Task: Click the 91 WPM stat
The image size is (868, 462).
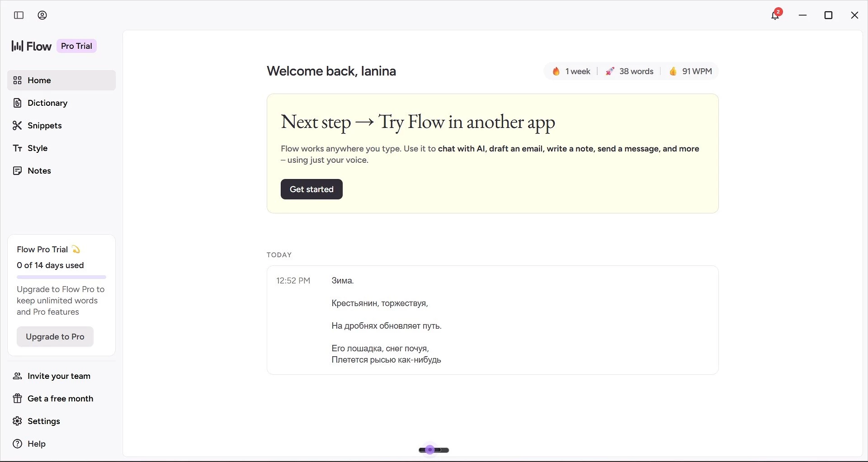Action: 691,71
